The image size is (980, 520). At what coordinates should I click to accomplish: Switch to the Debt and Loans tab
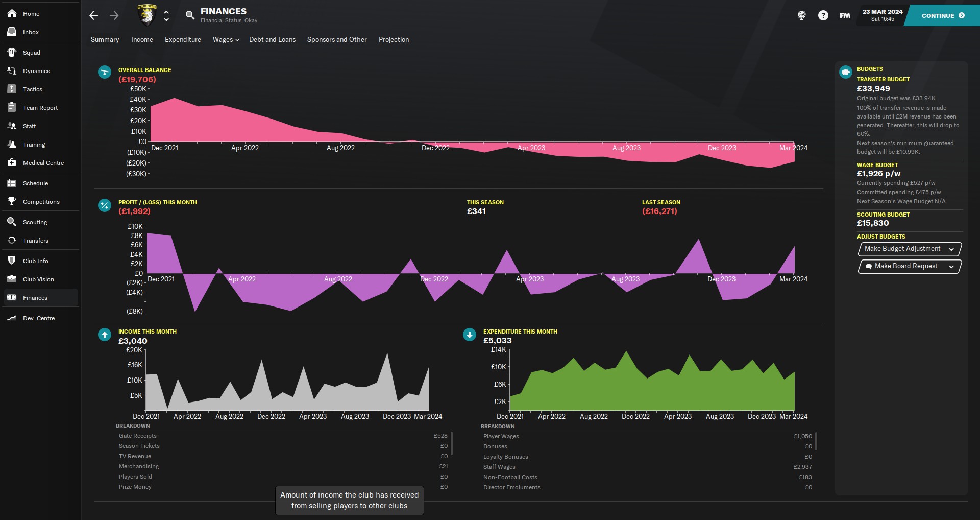coord(272,40)
